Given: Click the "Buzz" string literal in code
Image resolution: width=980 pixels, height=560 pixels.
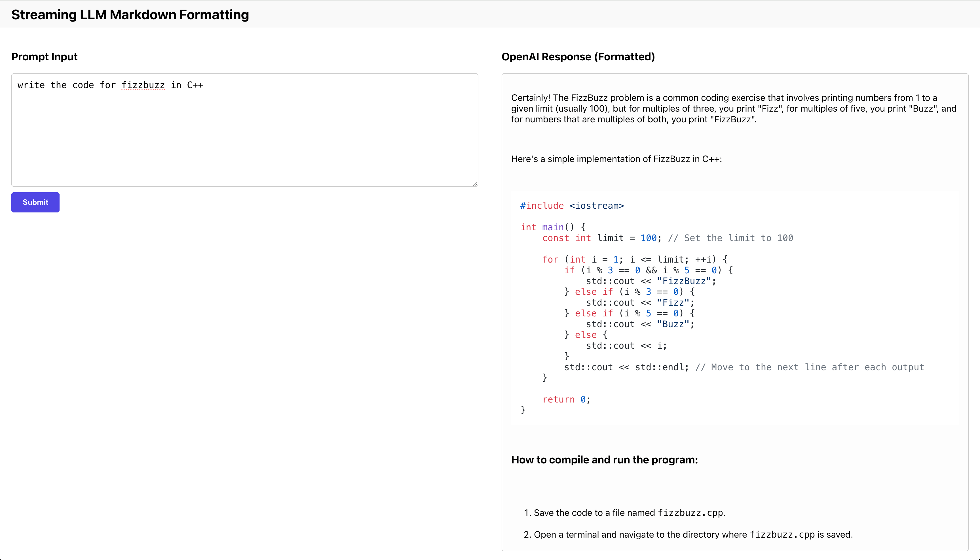Looking at the screenshot, I should click(x=673, y=324).
